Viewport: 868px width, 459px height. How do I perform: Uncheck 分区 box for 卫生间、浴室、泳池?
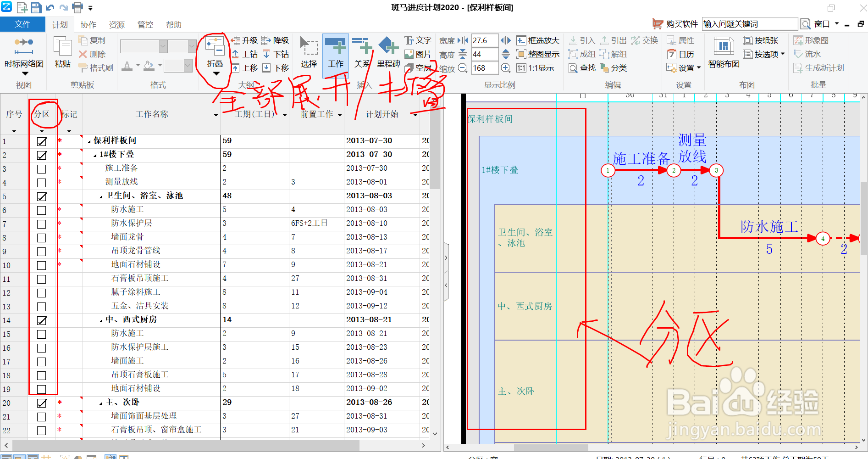tap(42, 196)
